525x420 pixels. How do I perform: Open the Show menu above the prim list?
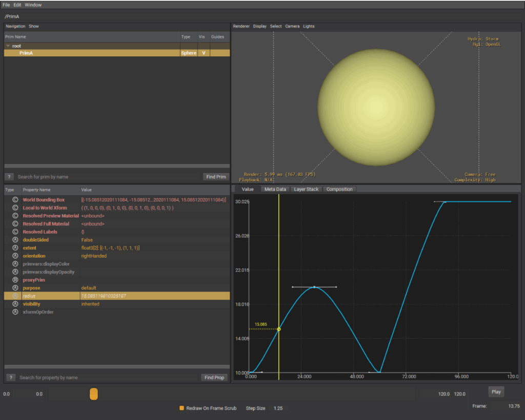pyautogui.click(x=34, y=26)
